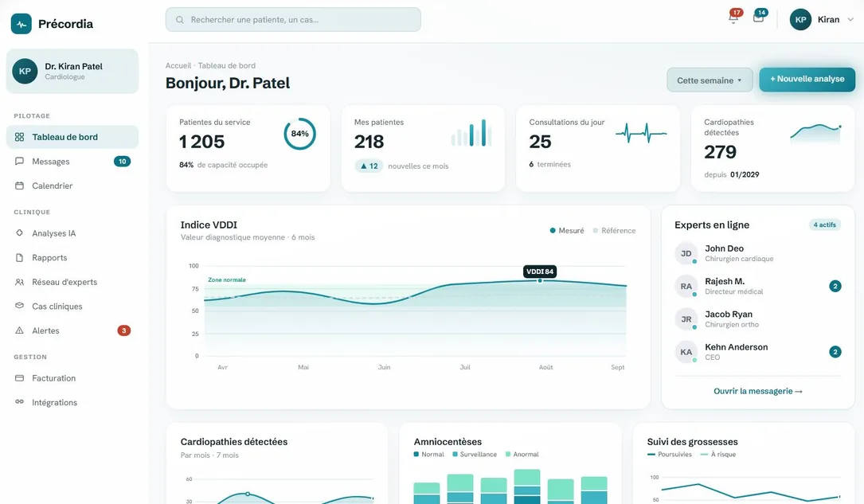Click the ECG heartbeat line icon
The width and height of the screenshot is (864, 504).
[x=641, y=133]
